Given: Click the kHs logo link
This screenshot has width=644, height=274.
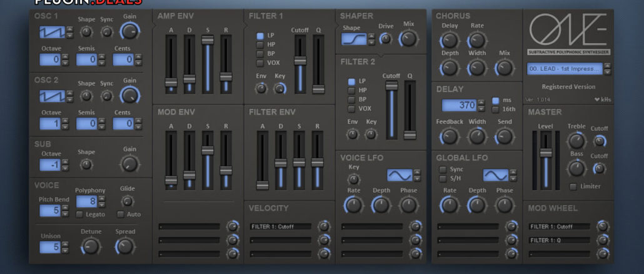Looking at the screenshot, I should click(x=603, y=100).
